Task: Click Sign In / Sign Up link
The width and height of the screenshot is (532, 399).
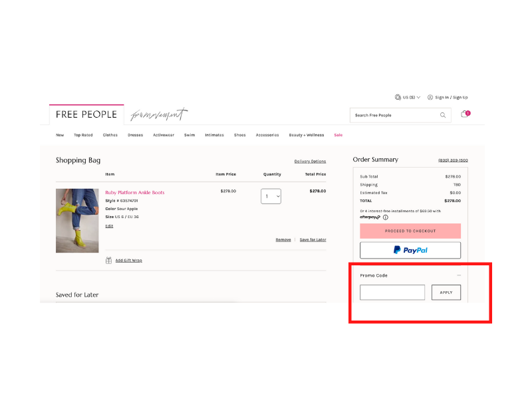Action: click(x=452, y=97)
